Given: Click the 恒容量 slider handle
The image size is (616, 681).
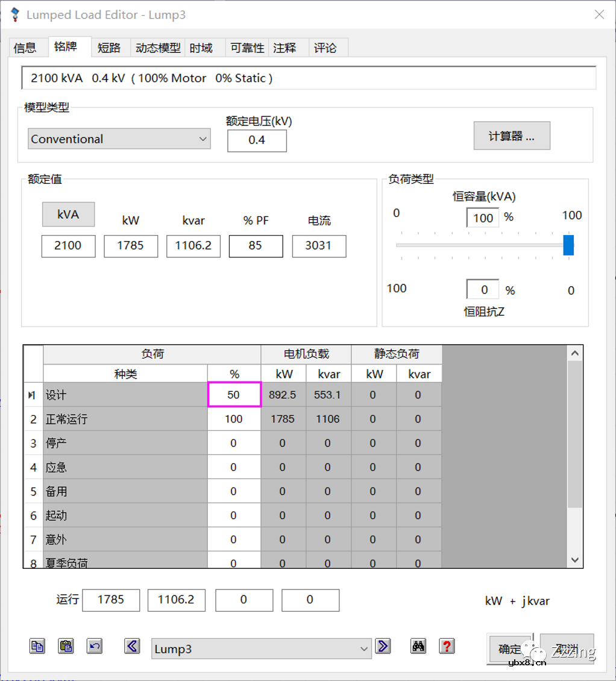Looking at the screenshot, I should [568, 245].
